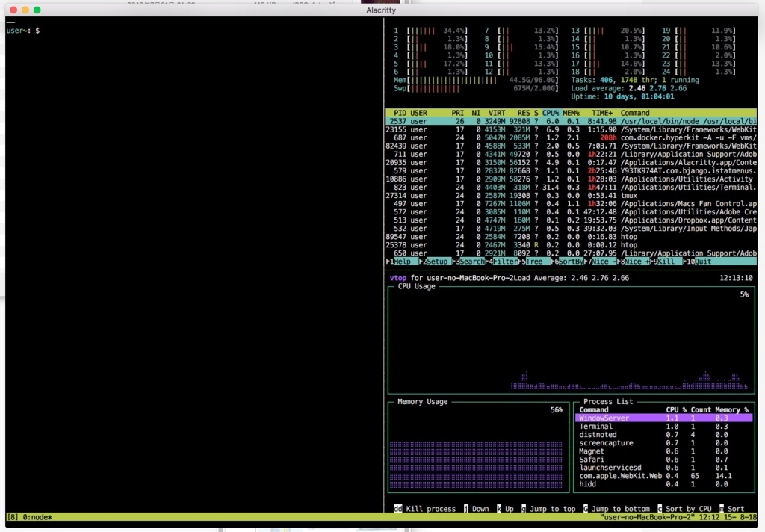Select the htop process row PID 89547
This screenshot has height=532, width=765.
point(571,237)
